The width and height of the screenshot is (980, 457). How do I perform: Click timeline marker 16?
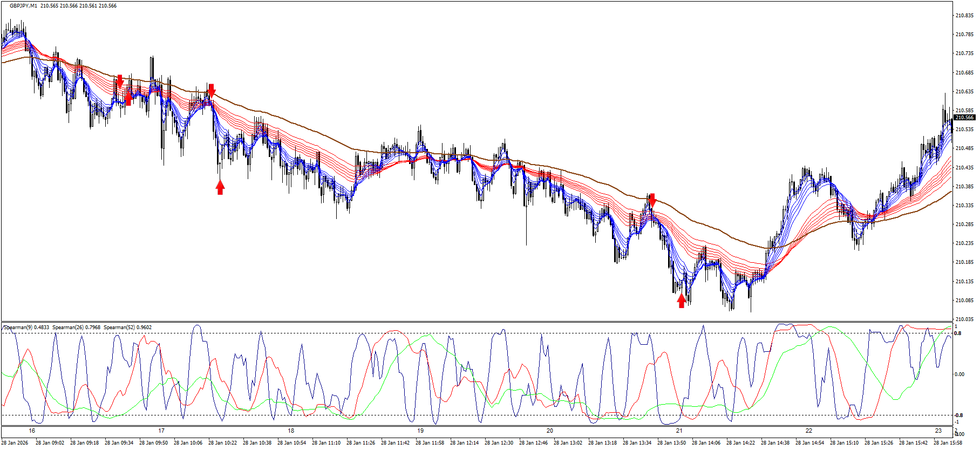point(32,431)
